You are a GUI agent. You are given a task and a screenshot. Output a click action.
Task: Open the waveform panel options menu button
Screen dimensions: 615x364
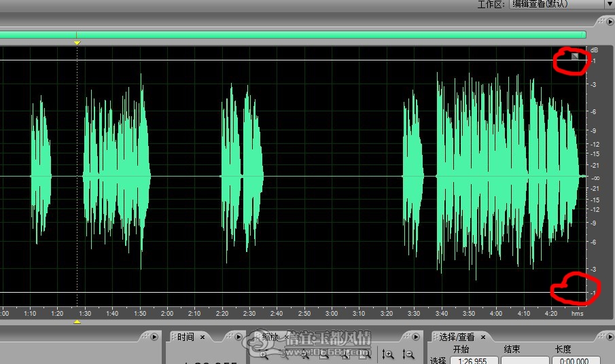tap(610, 22)
